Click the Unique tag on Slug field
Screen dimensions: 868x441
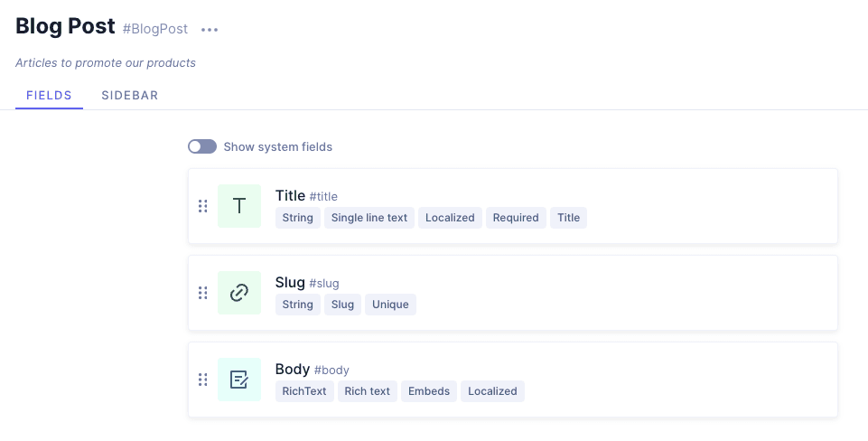390,305
